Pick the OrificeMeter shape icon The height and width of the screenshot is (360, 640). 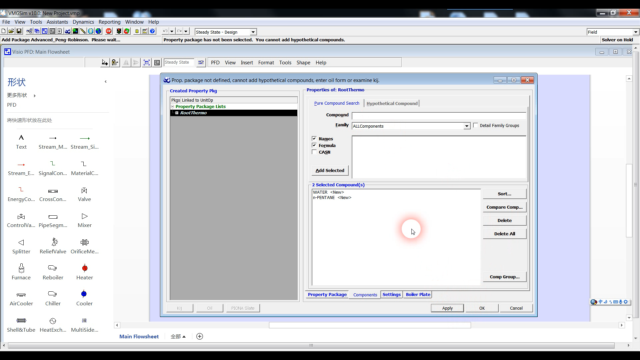click(84, 242)
